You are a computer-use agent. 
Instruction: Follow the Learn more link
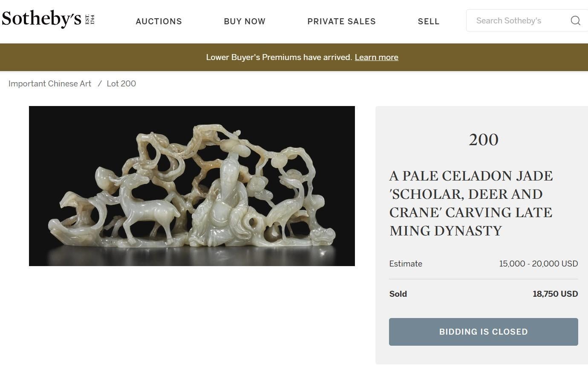(x=376, y=57)
